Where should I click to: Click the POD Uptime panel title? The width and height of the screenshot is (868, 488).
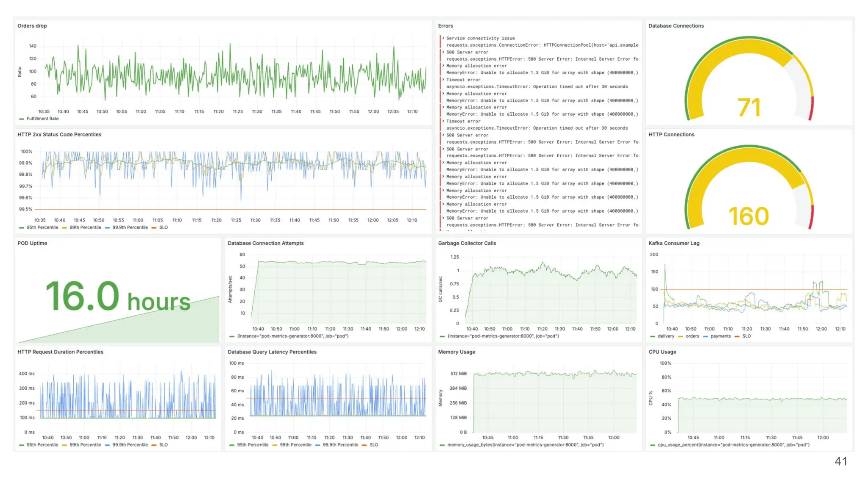[32, 243]
